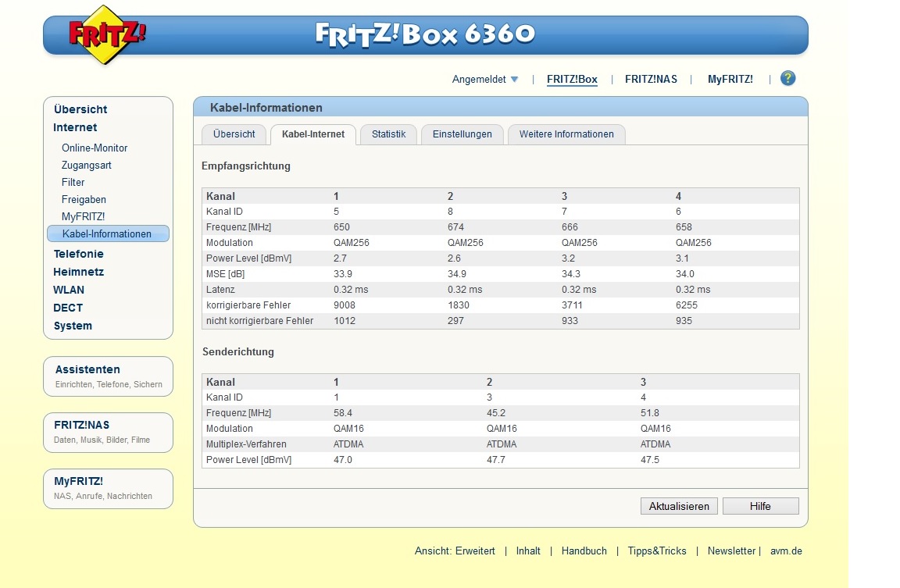
Task: Click the Multiplex-Verfahren row label
Action: click(246, 444)
